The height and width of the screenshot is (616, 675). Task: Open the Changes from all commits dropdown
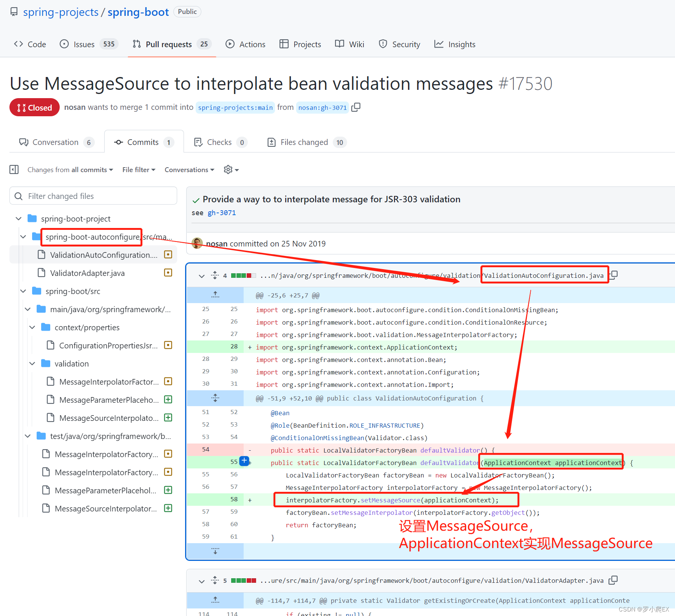click(70, 169)
